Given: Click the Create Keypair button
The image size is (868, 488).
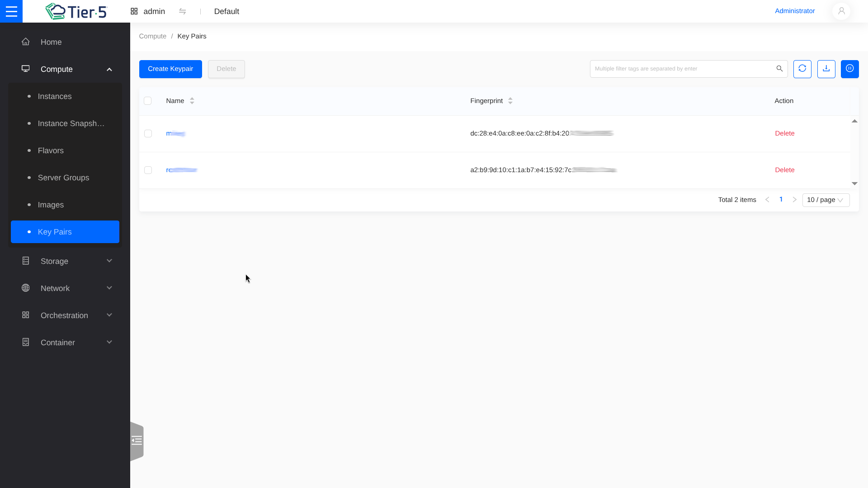Looking at the screenshot, I should coord(170,69).
